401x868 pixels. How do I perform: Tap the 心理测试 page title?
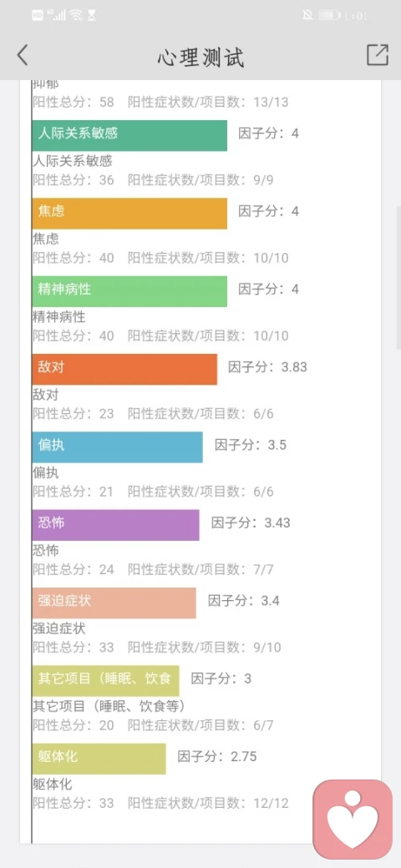200,57
